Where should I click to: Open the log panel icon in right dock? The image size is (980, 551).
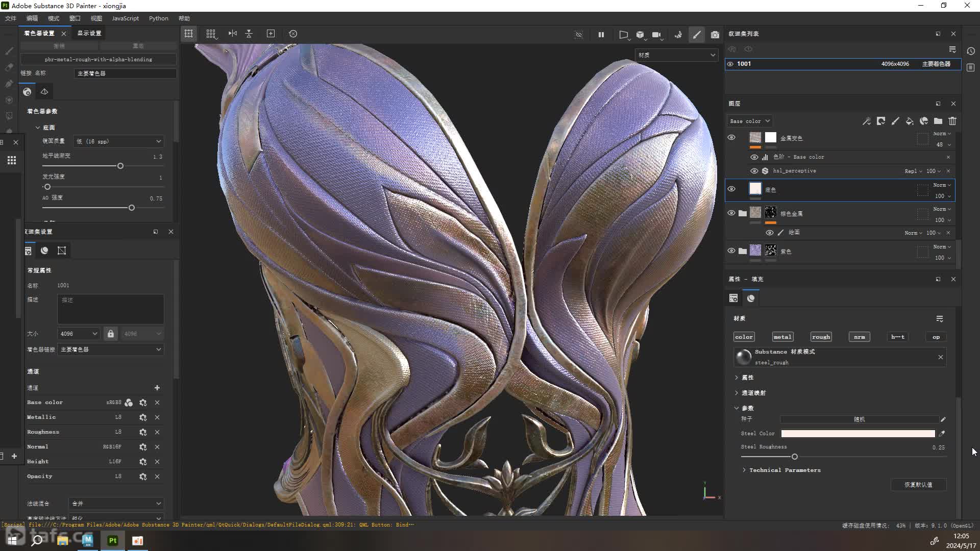pyautogui.click(x=971, y=68)
